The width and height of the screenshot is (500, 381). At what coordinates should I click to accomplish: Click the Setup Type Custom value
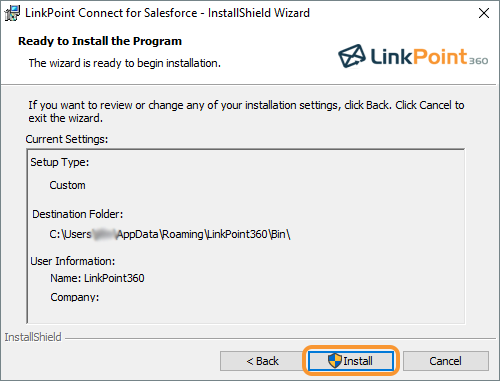(x=67, y=185)
